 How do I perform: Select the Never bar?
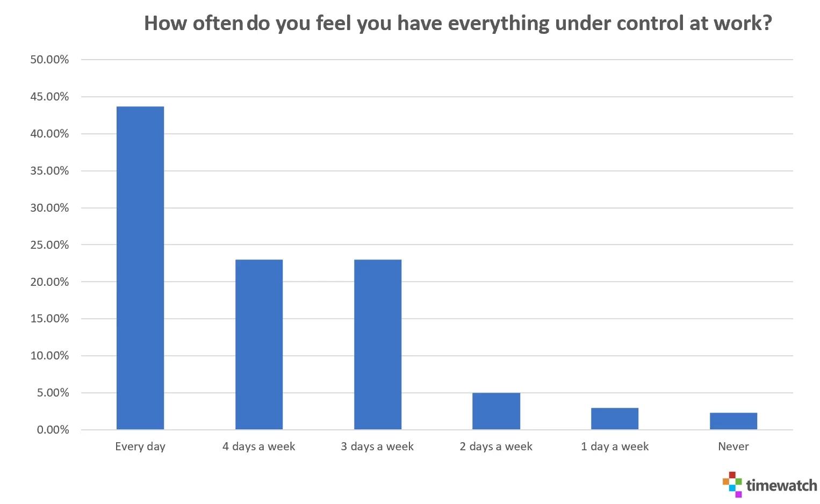(x=733, y=421)
